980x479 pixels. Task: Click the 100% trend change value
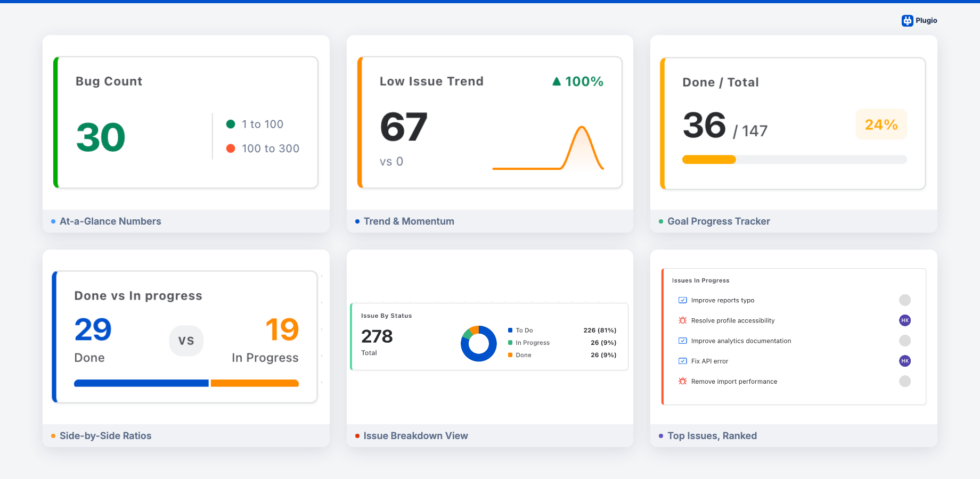(x=584, y=81)
